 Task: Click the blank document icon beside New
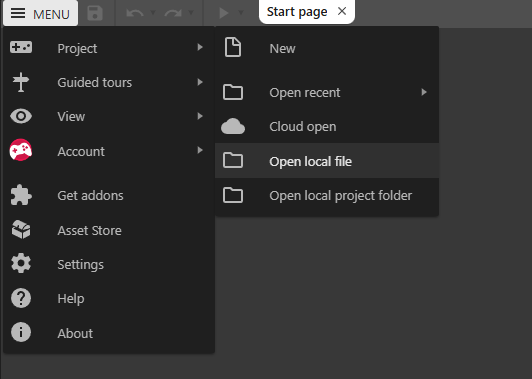[x=233, y=47]
